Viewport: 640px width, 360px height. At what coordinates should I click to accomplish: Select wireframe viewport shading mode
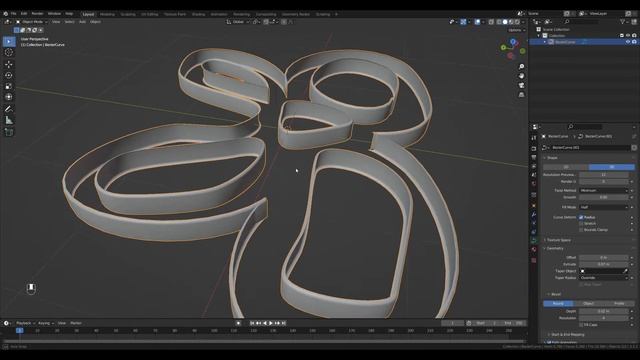(499, 22)
